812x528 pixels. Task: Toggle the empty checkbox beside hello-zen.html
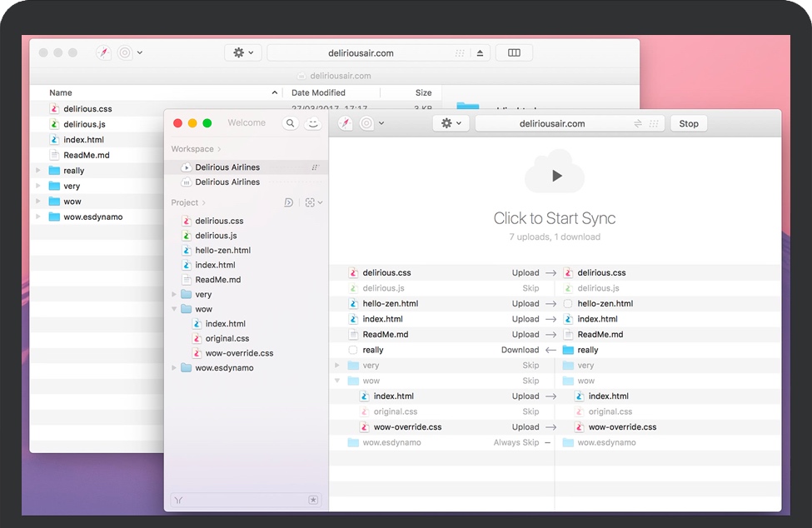pyautogui.click(x=568, y=304)
